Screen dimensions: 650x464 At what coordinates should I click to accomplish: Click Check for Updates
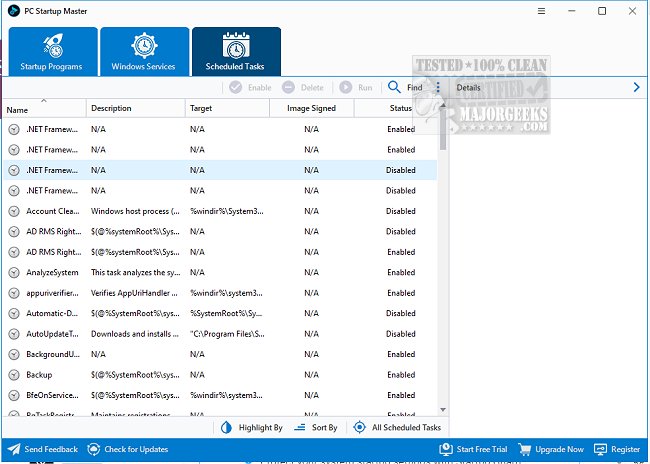click(128, 449)
